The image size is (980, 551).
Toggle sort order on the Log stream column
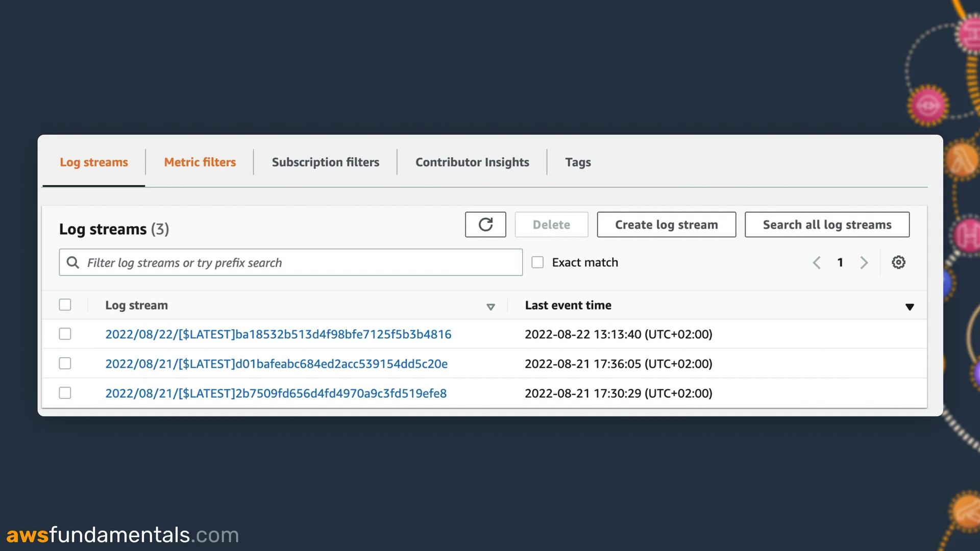491,307
